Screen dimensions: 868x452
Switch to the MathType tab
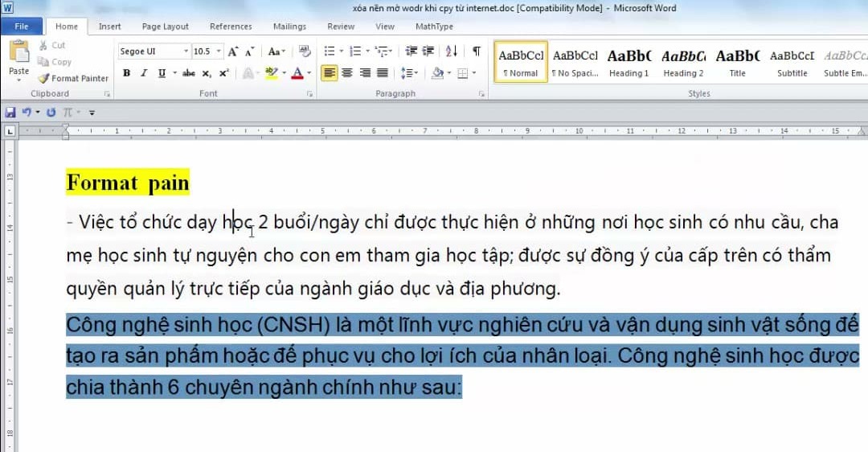coord(434,27)
